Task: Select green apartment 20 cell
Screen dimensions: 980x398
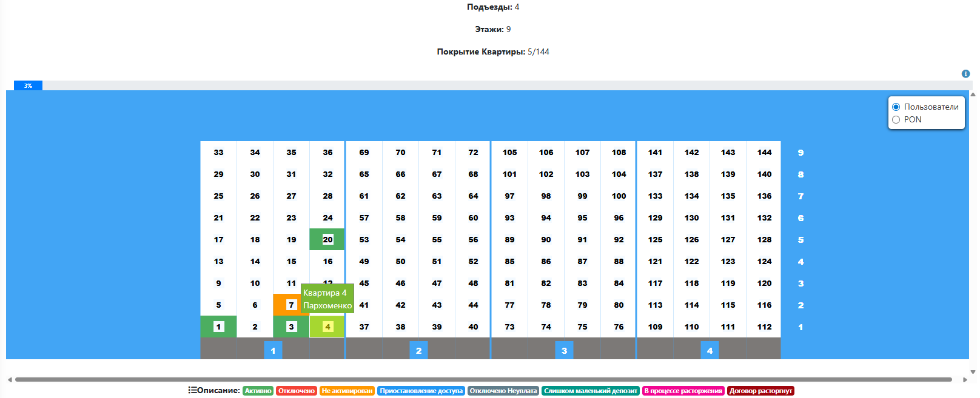Action: 327,240
